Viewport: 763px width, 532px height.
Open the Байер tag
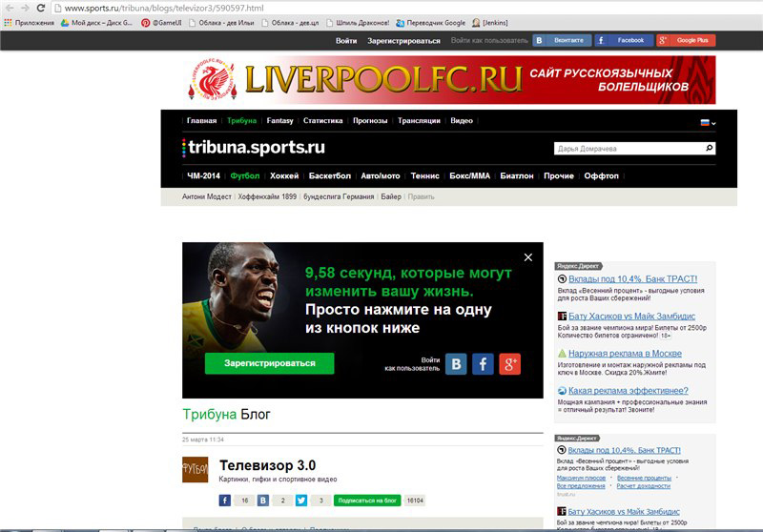point(391,196)
